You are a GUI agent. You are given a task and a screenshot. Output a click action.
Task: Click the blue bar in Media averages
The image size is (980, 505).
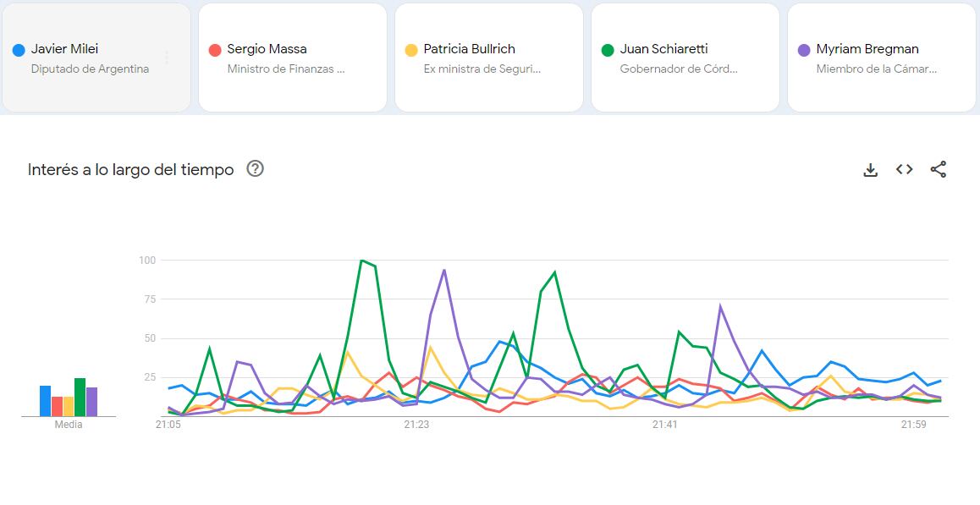point(45,401)
